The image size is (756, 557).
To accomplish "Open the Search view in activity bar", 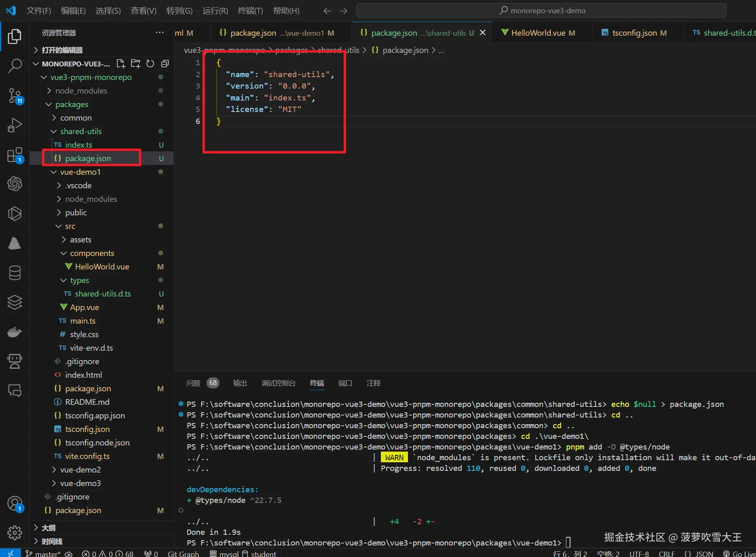I will tap(15, 66).
